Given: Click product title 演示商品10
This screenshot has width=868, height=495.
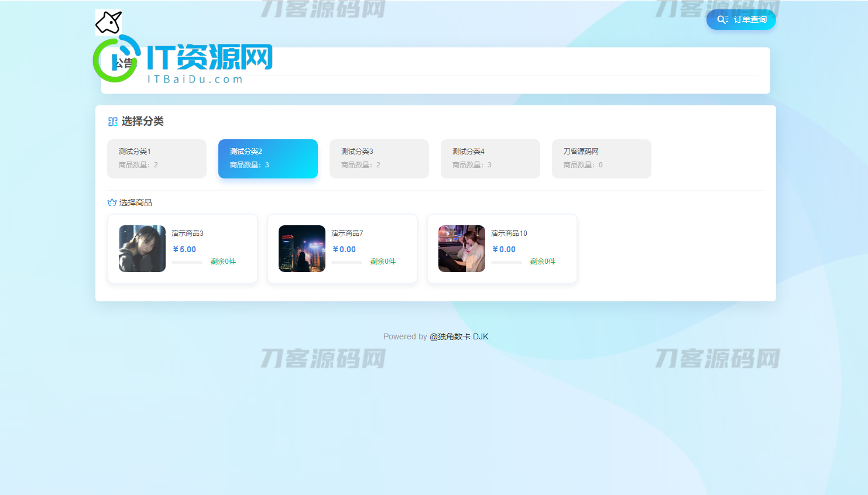Looking at the screenshot, I should pos(509,233).
